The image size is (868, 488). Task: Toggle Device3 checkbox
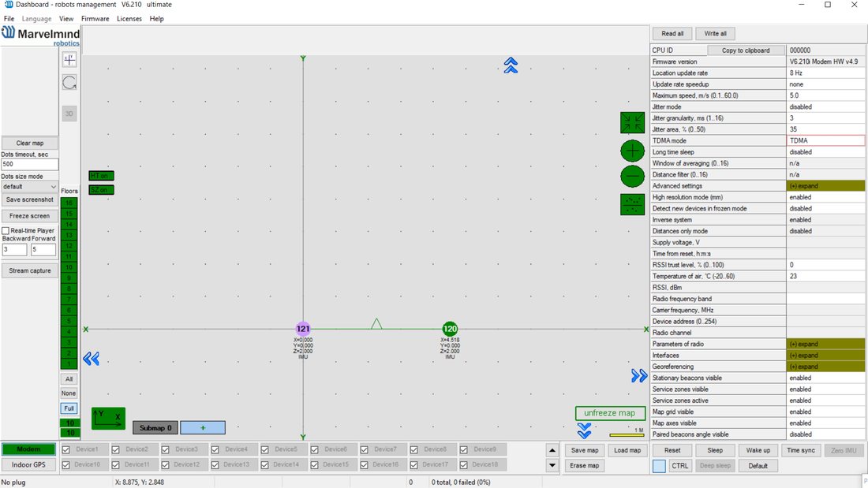tap(166, 450)
